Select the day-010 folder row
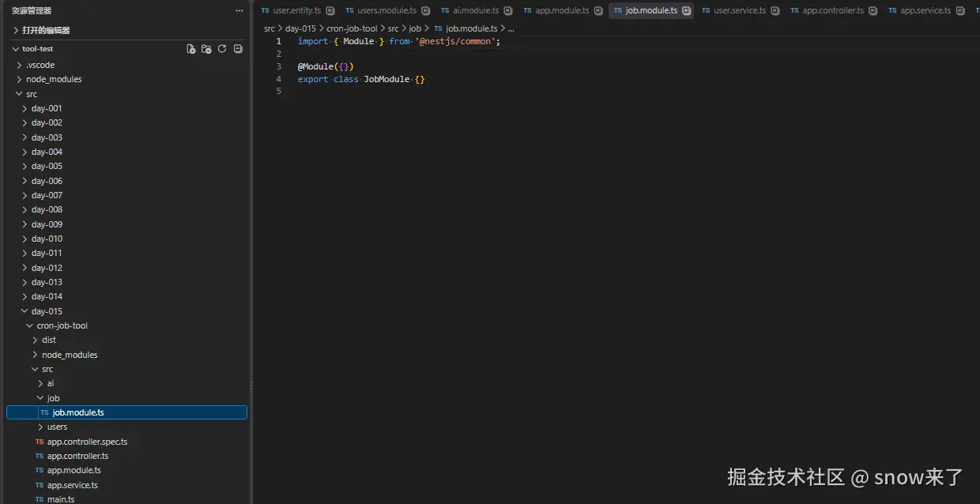 point(126,239)
